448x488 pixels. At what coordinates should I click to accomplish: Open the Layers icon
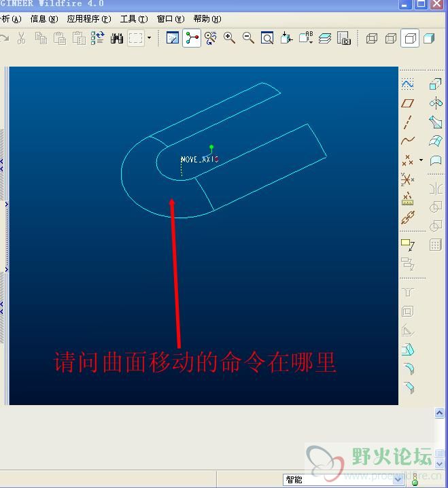pyautogui.click(x=325, y=38)
